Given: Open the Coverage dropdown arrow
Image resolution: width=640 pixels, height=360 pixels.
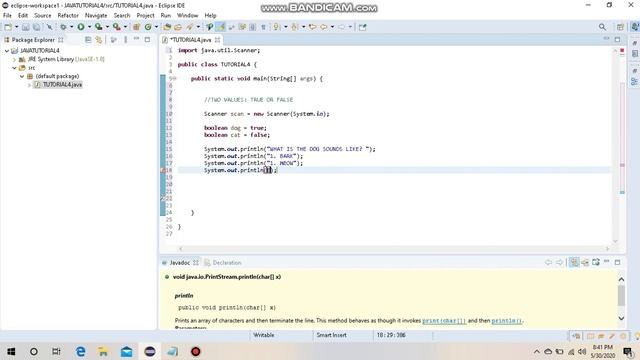Looking at the screenshot, I should 107,27.
